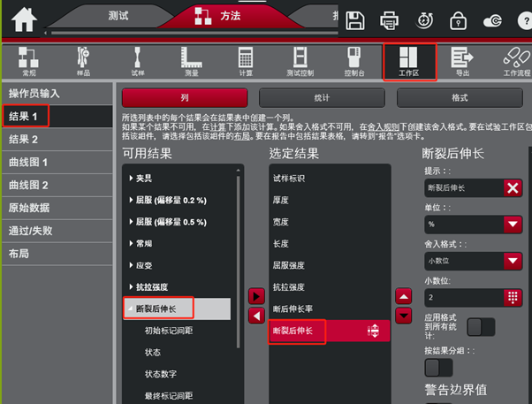
Task: Click the 统计 button
Action: (x=322, y=95)
